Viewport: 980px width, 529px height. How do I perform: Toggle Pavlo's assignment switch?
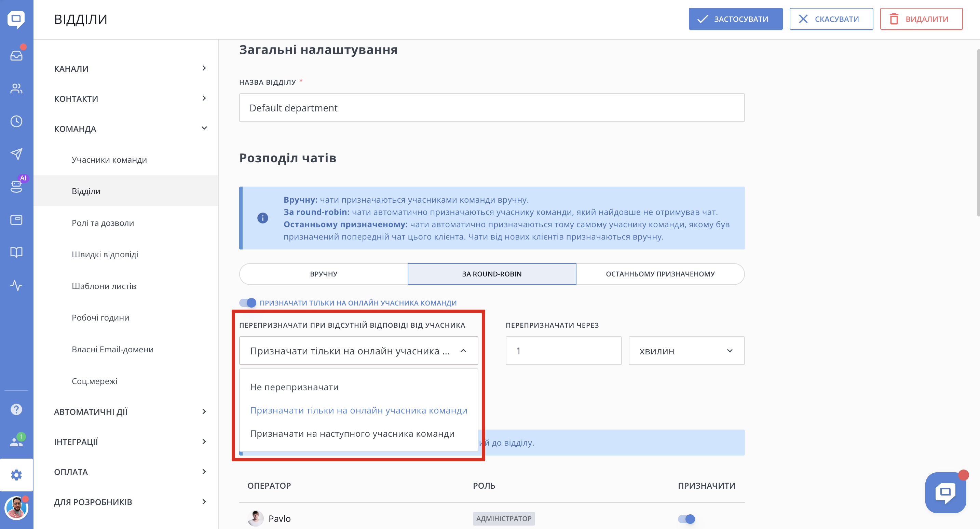coord(687,519)
